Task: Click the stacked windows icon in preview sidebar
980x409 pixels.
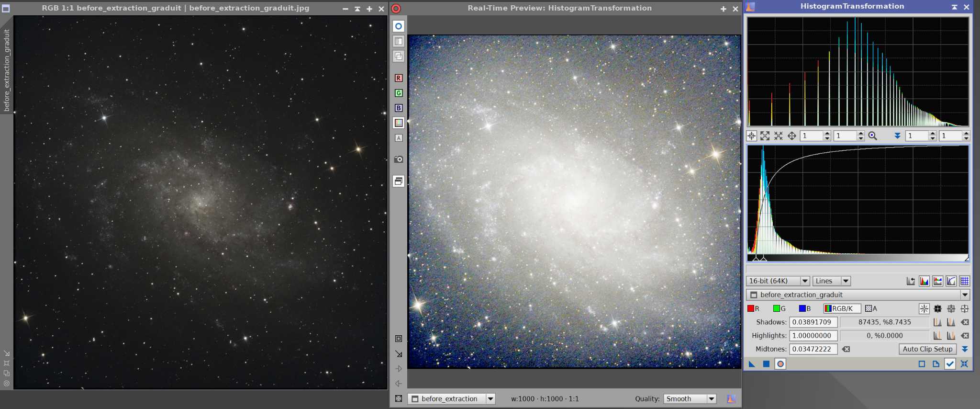Action: click(398, 181)
